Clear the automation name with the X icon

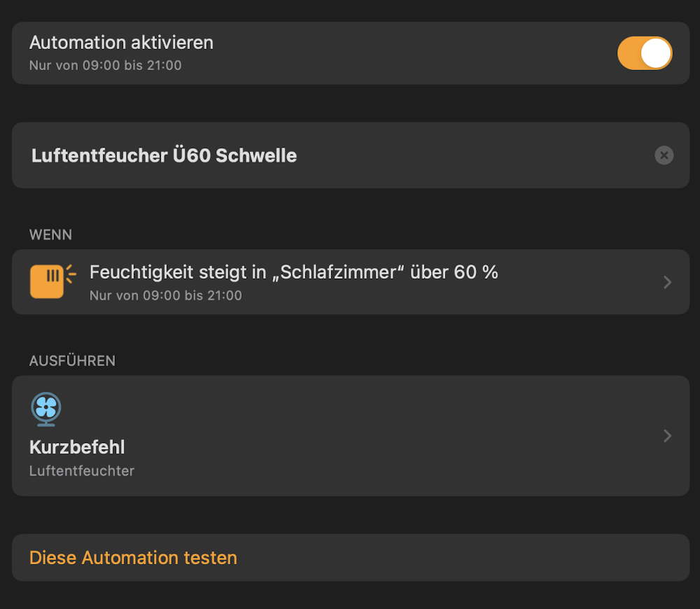click(664, 155)
